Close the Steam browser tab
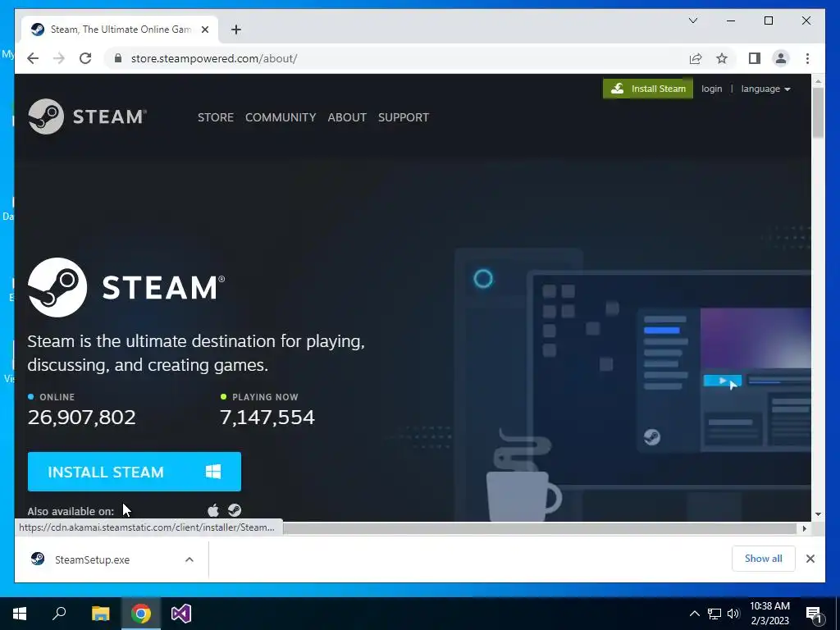 point(204,30)
